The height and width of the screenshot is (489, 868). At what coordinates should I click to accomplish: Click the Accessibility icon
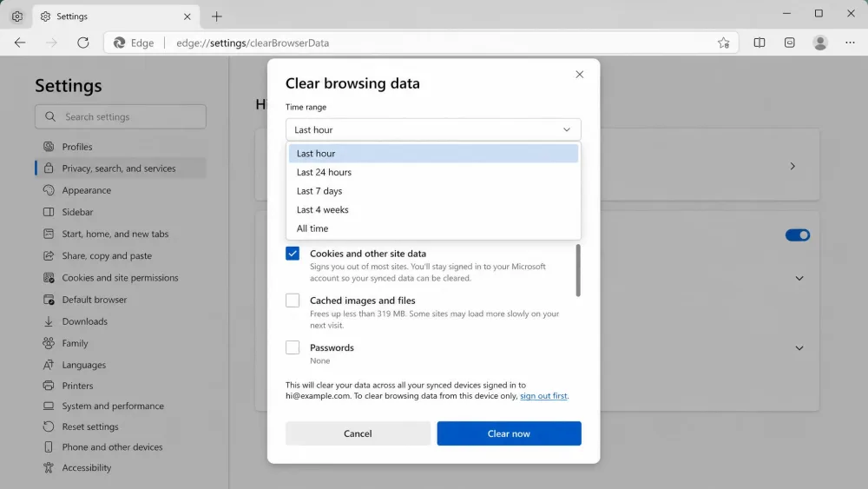[49, 467]
